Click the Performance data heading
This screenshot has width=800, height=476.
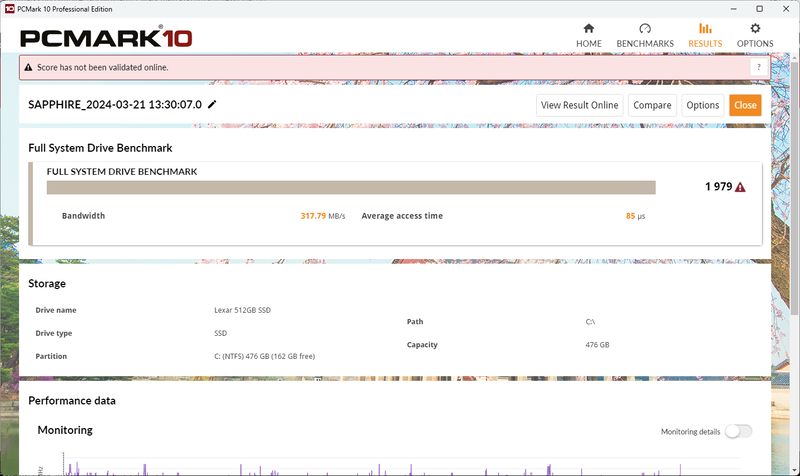(72, 400)
